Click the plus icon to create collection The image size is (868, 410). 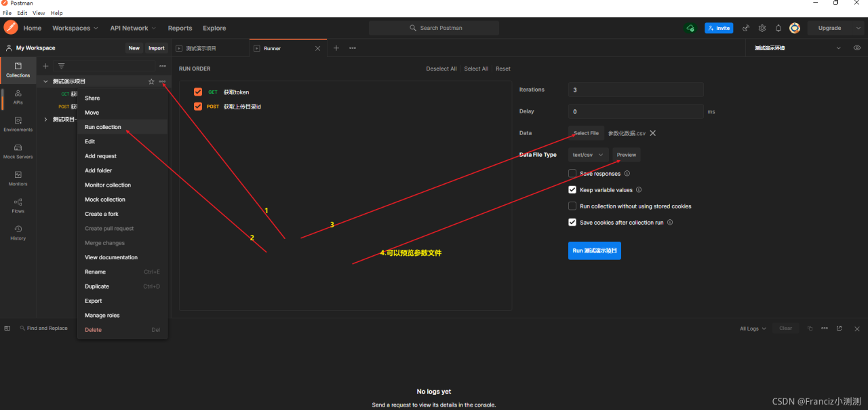[45, 66]
